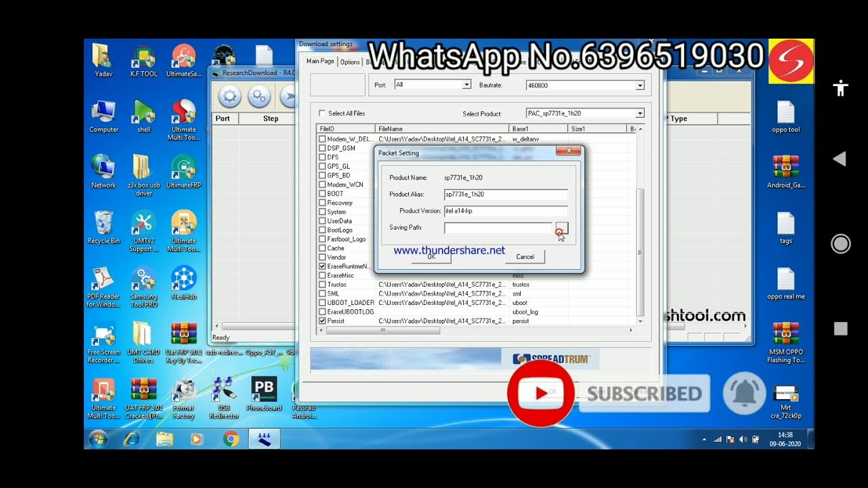Launch the K.F TOOL desktop shortcut
The width and height of the screenshot is (868, 488).
144,61
